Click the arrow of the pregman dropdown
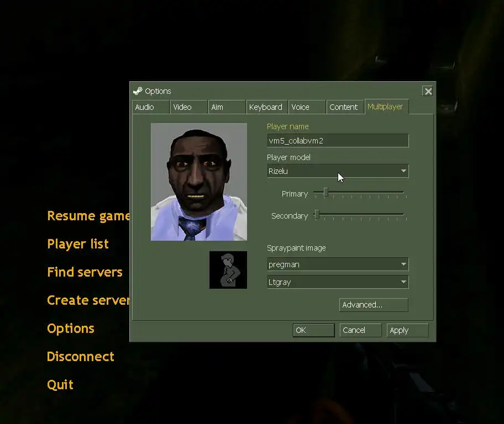The image size is (504, 424). 403,264
